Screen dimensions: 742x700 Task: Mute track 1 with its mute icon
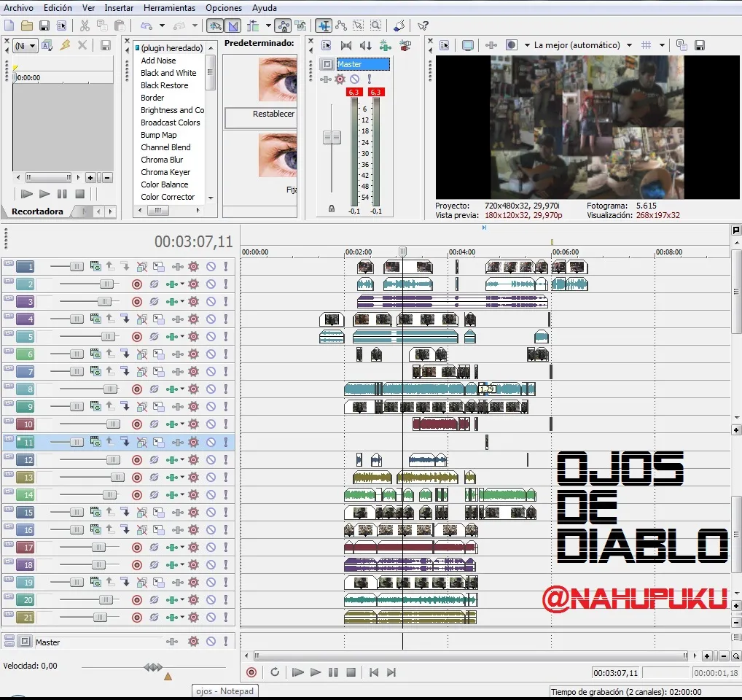click(x=211, y=267)
